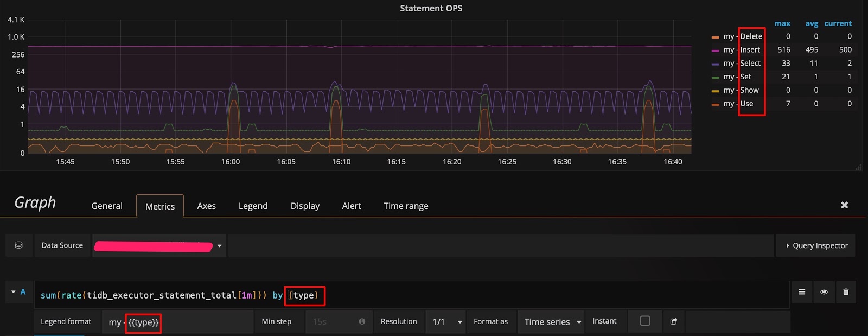Collapse query A using its arrow
Viewport: 868px width, 336px height.
(14, 292)
